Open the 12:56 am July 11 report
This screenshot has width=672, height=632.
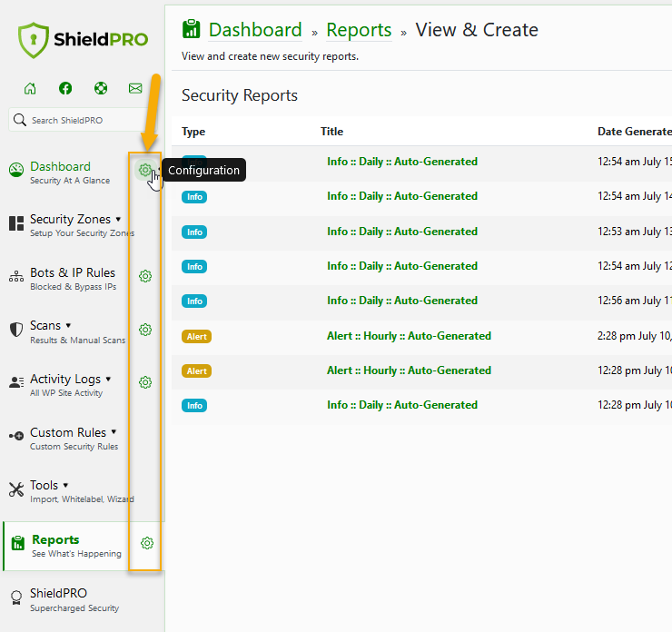pos(402,301)
